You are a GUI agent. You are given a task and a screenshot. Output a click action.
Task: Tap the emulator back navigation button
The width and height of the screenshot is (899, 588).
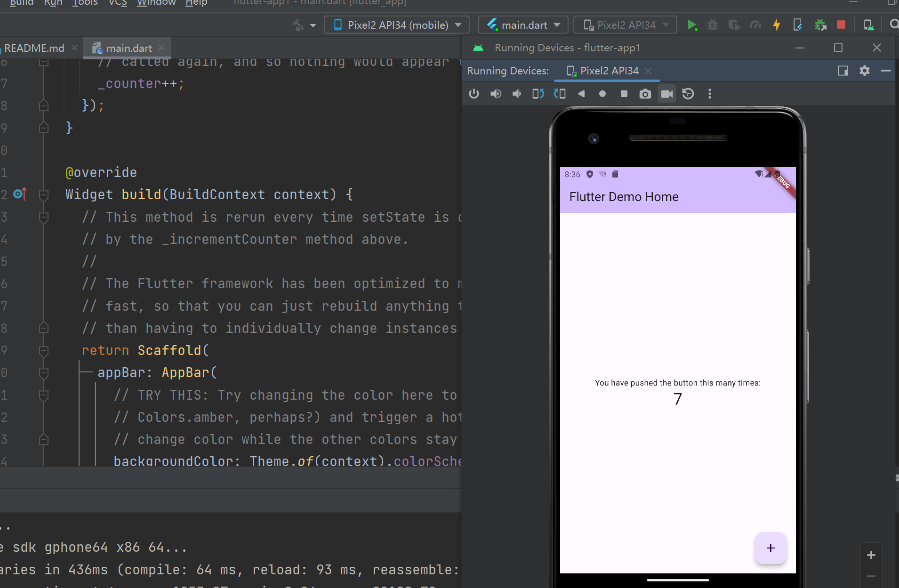[581, 94]
